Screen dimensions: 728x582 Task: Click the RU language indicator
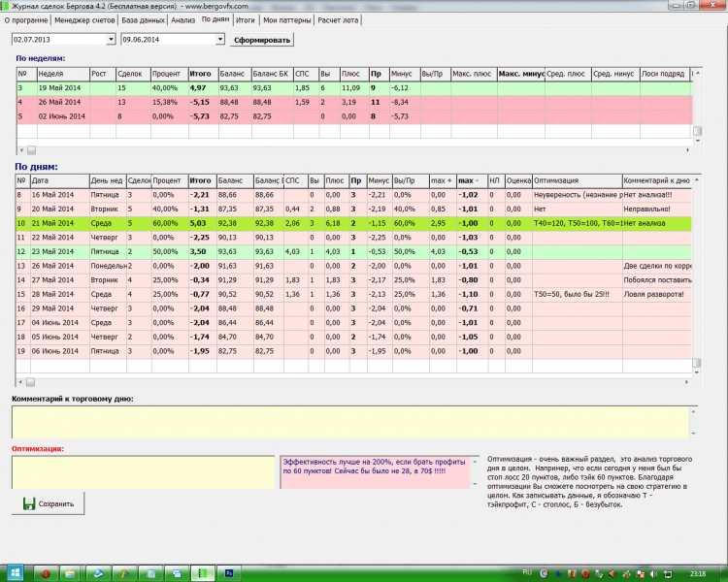[528, 573]
